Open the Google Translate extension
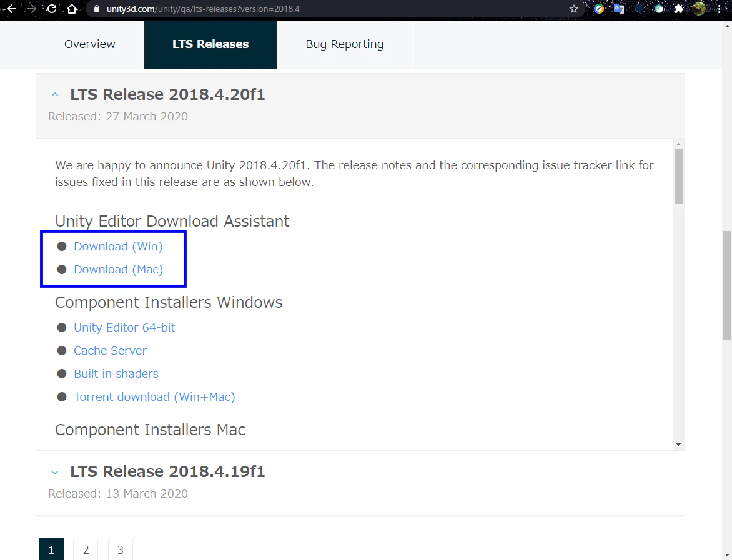Image resolution: width=732 pixels, height=560 pixels. point(619,8)
